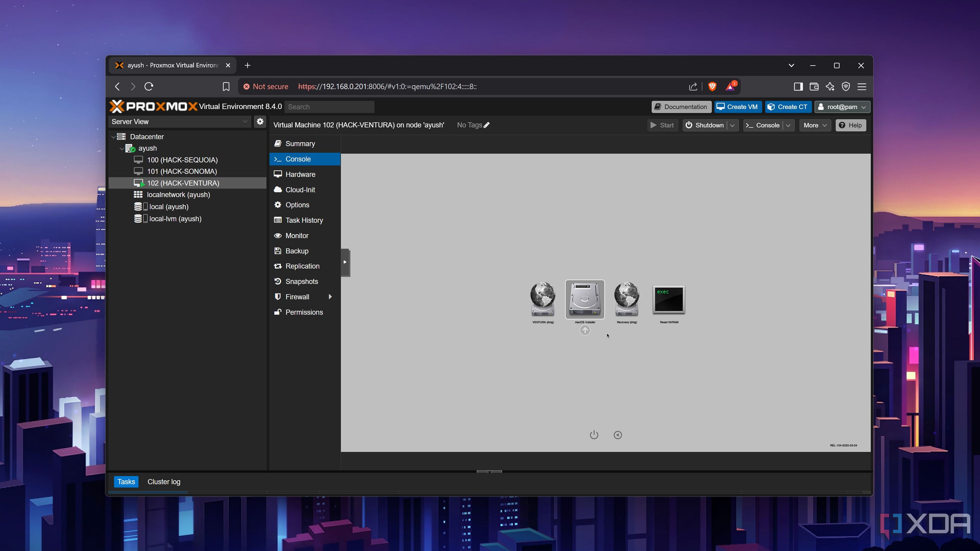Collapse the Datacenter tree node
The height and width of the screenshot is (551, 980).
(x=113, y=137)
